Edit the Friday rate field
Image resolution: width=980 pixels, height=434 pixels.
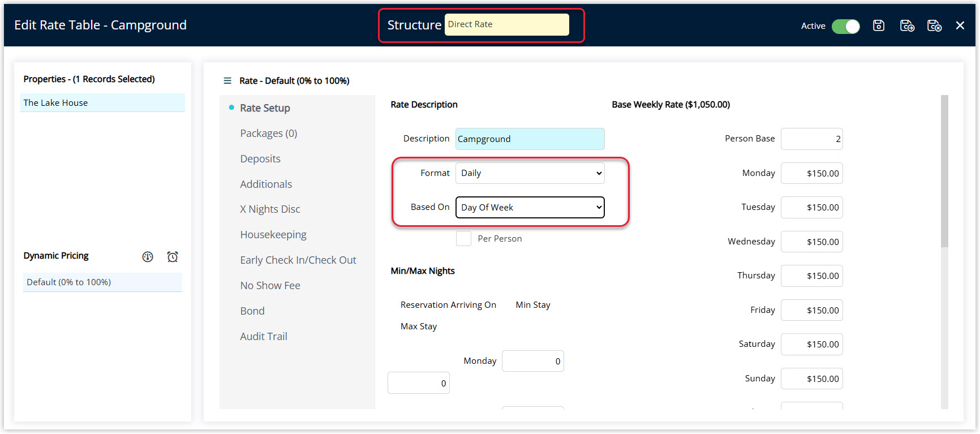(811, 310)
